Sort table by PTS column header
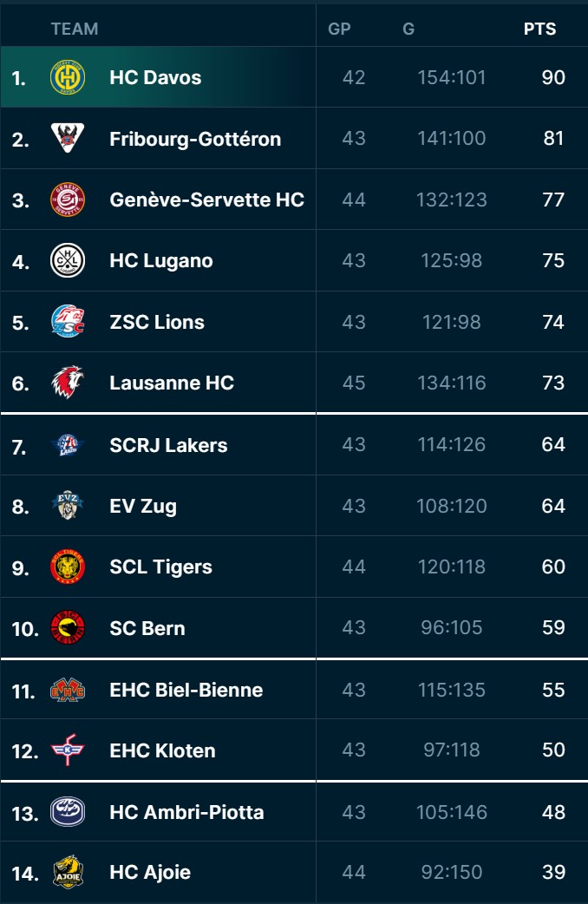588x904 pixels. point(539,29)
